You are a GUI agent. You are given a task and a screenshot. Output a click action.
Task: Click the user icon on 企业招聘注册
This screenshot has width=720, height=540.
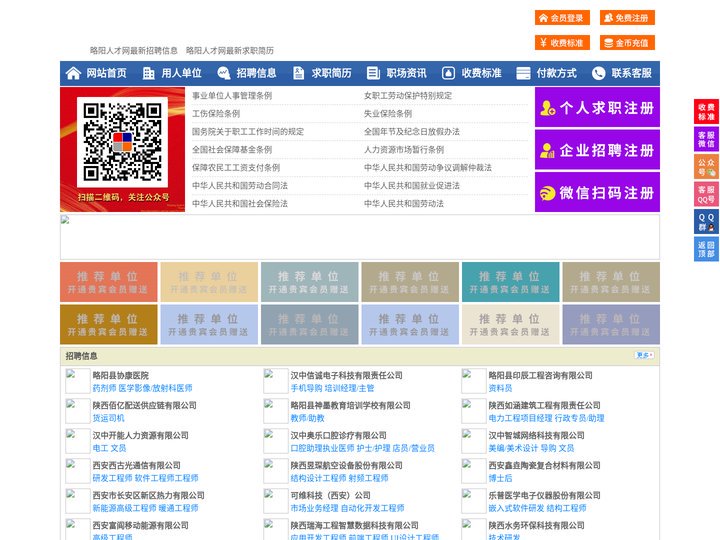point(547,150)
